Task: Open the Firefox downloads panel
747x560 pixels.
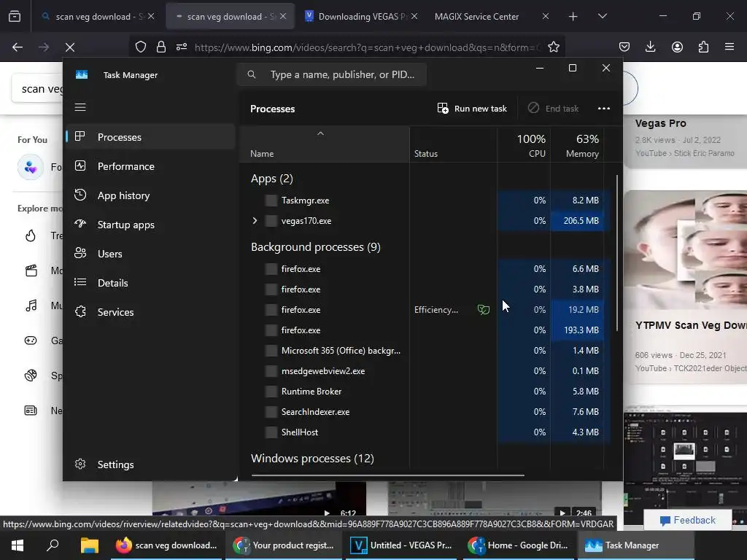Action: coord(650,47)
